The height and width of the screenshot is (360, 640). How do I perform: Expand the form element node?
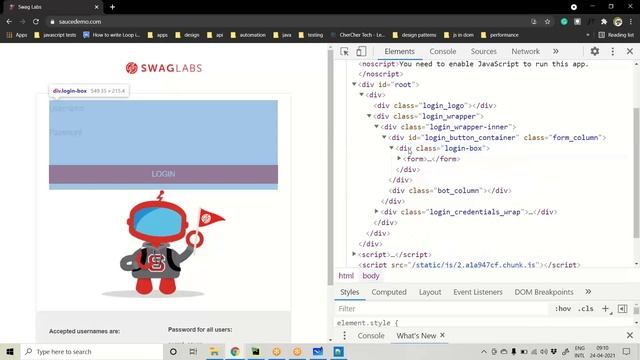(399, 158)
